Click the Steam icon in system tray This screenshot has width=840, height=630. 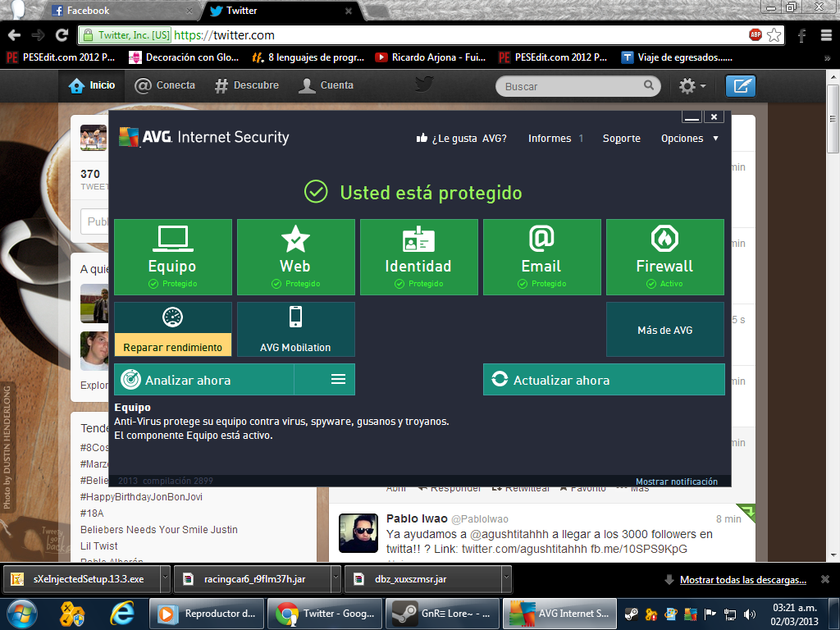pyautogui.click(x=632, y=614)
